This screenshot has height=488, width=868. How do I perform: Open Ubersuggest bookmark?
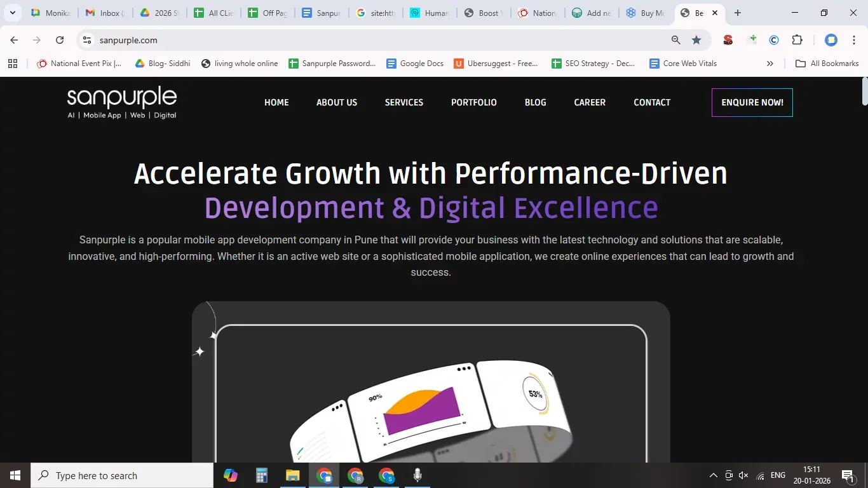(496, 64)
